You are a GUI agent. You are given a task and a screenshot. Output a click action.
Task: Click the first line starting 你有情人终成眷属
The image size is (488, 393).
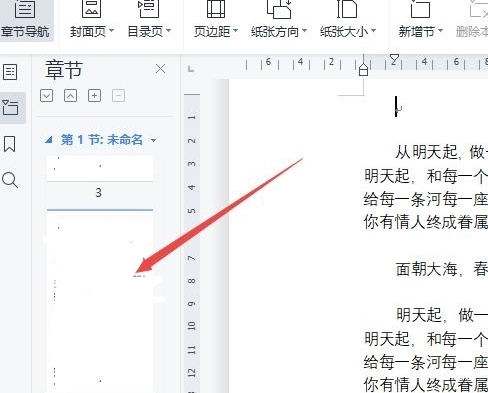pos(426,222)
